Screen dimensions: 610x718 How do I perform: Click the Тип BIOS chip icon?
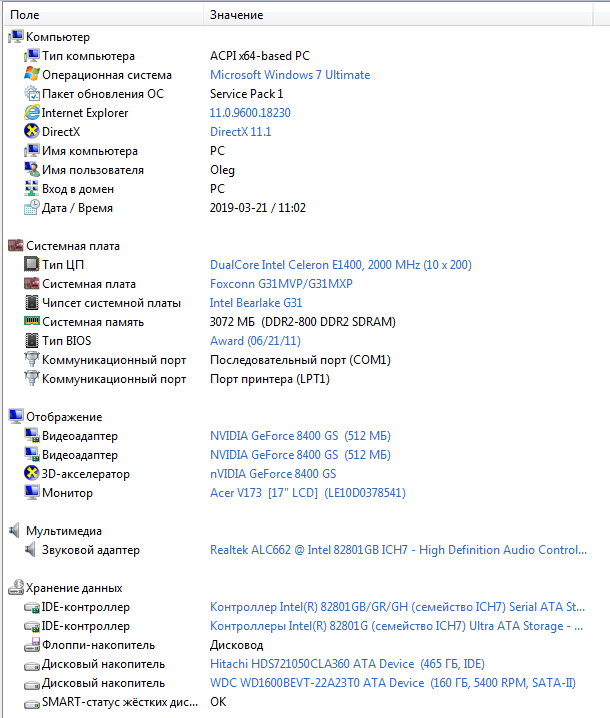pos(32,340)
